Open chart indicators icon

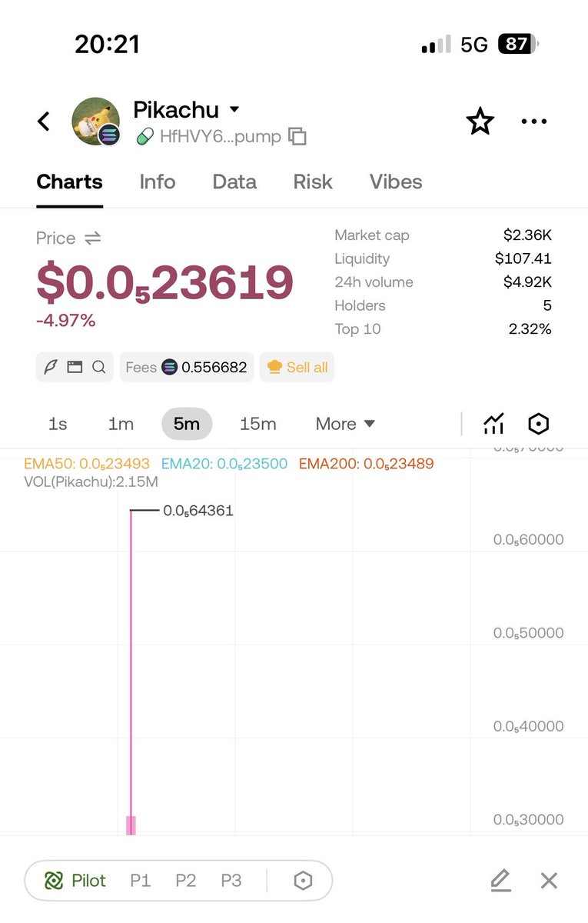(x=493, y=424)
